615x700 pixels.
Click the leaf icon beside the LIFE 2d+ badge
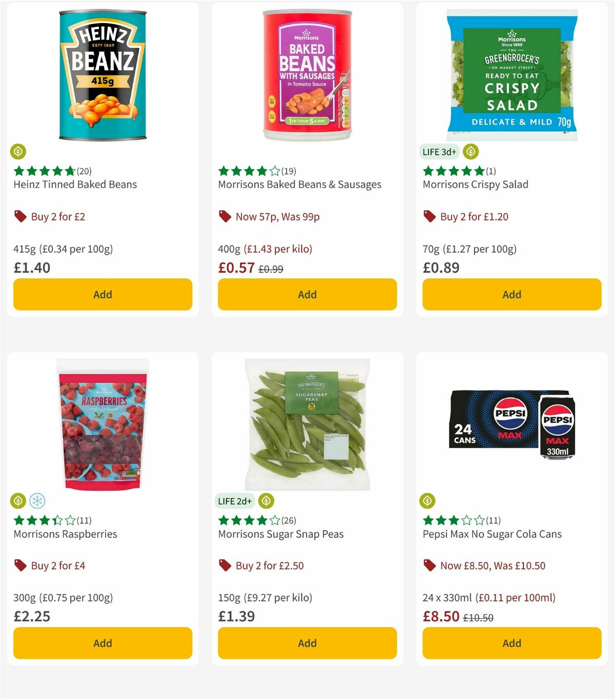265,501
